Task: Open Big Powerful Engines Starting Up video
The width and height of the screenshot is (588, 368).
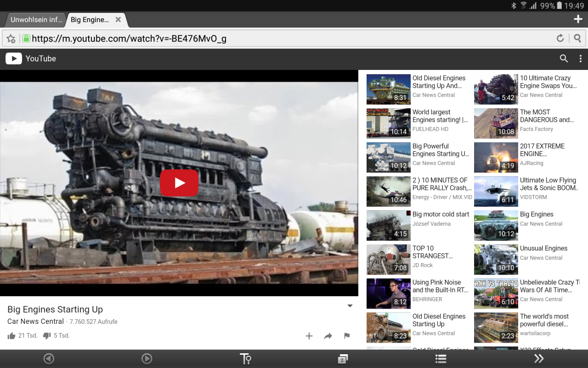Action: pos(441,150)
